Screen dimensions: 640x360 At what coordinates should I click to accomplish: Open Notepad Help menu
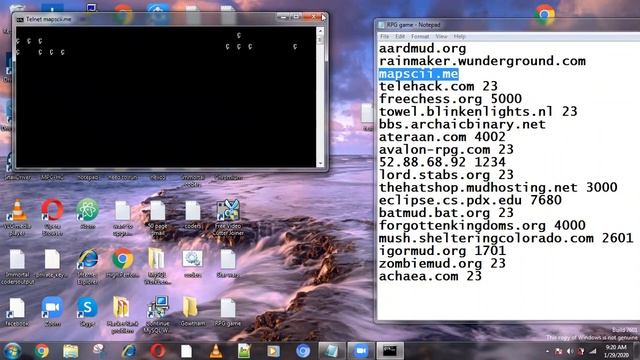460,36
